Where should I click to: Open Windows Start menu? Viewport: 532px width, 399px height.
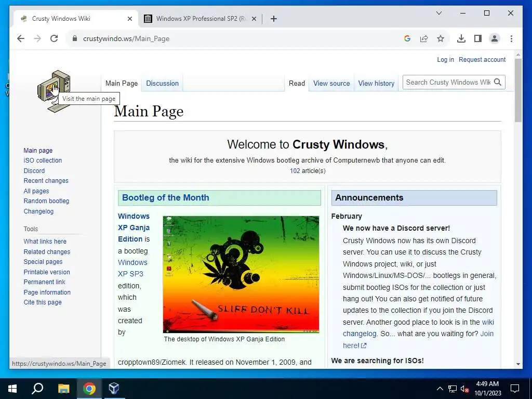pos(12,389)
